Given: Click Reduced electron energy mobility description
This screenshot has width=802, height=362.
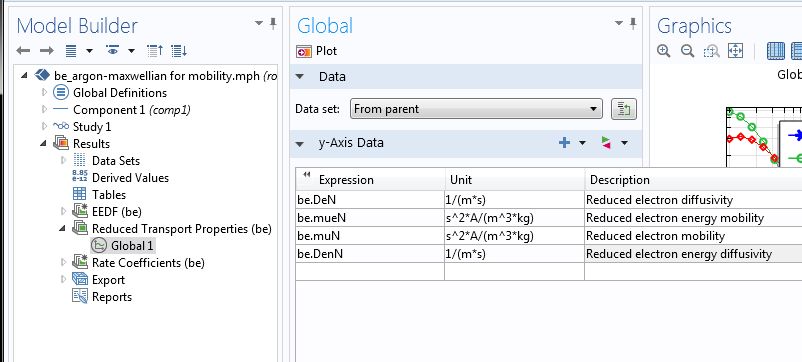Looking at the screenshot, I should click(694, 218).
